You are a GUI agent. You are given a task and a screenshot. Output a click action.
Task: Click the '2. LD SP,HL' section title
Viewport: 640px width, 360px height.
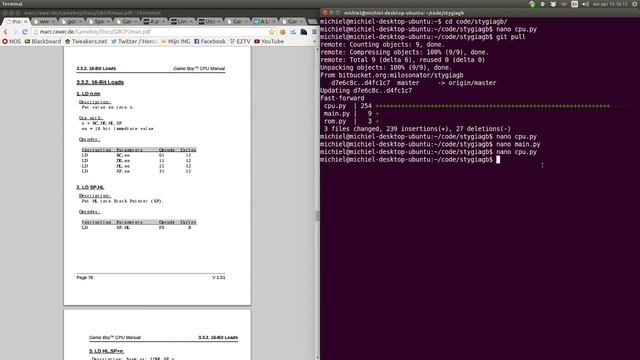click(x=90, y=187)
